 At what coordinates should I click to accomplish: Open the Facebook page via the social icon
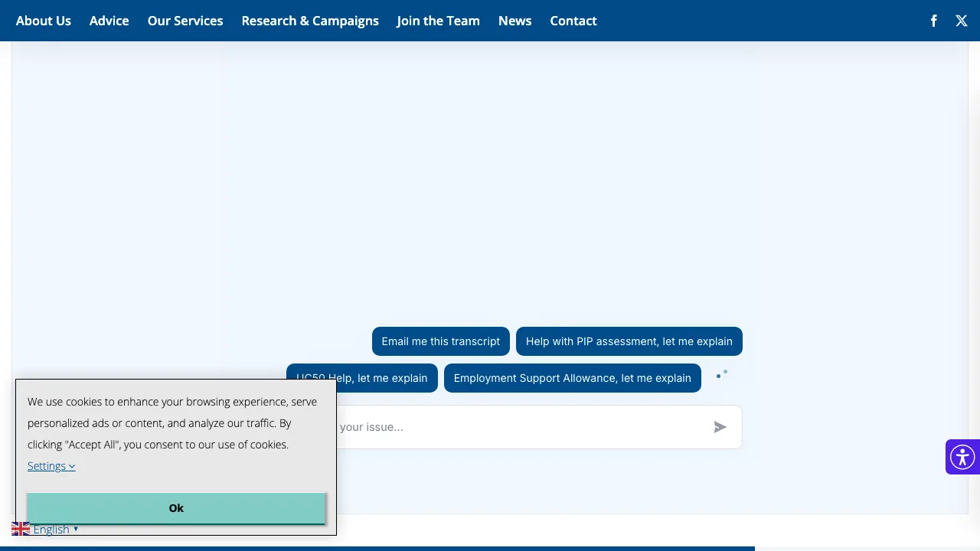pos(933,21)
